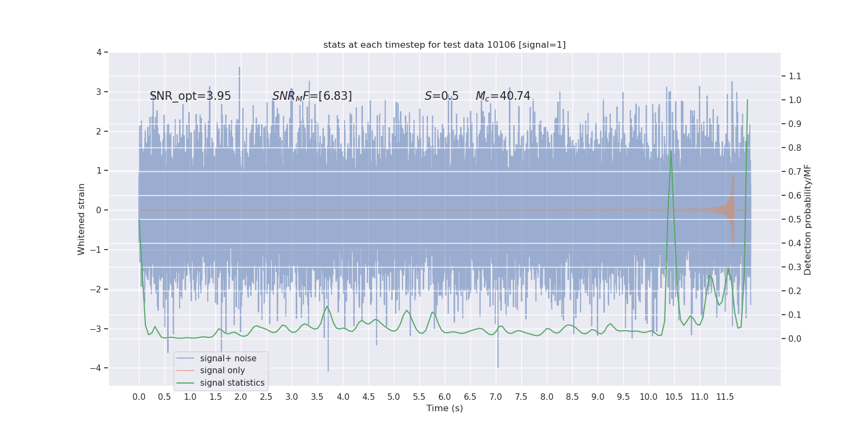
Task: Select the 'signal+ noise' legend label
Action: [x=228, y=359]
